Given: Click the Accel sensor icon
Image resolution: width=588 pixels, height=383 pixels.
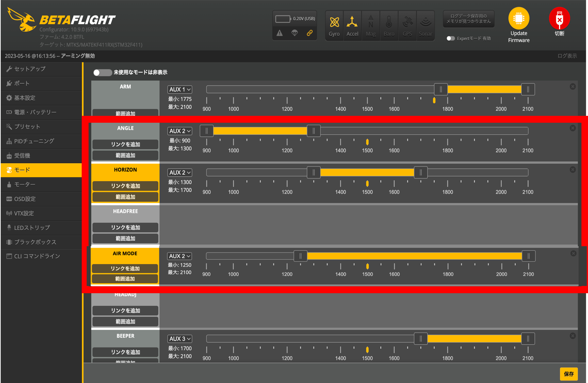Looking at the screenshot, I should [352, 26].
